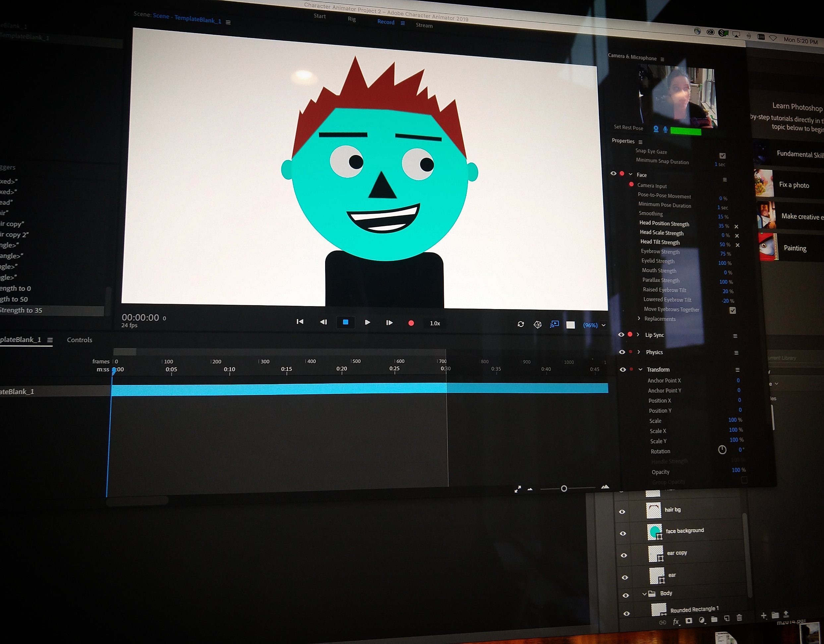This screenshot has height=644, width=824.
Task: Toggle the microphone input icon
Action: [665, 130]
